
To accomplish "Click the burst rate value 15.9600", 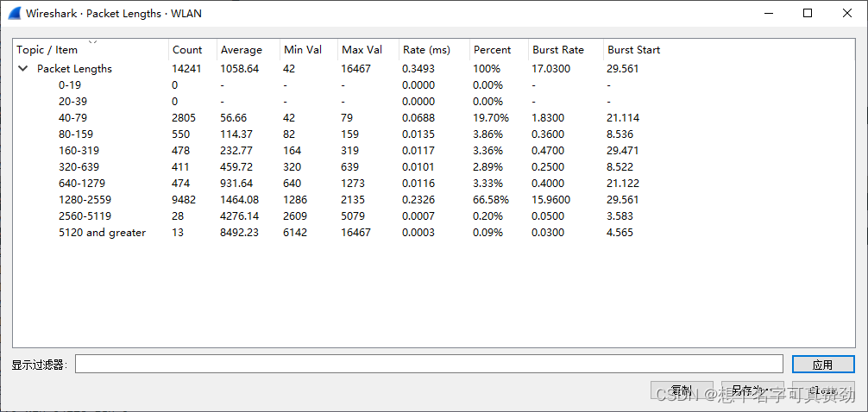I will click(550, 200).
